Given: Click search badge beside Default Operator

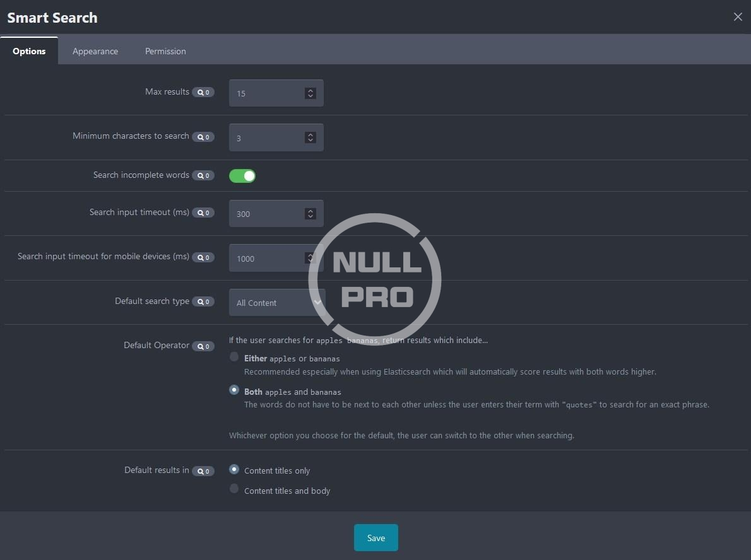Looking at the screenshot, I should click(x=203, y=346).
